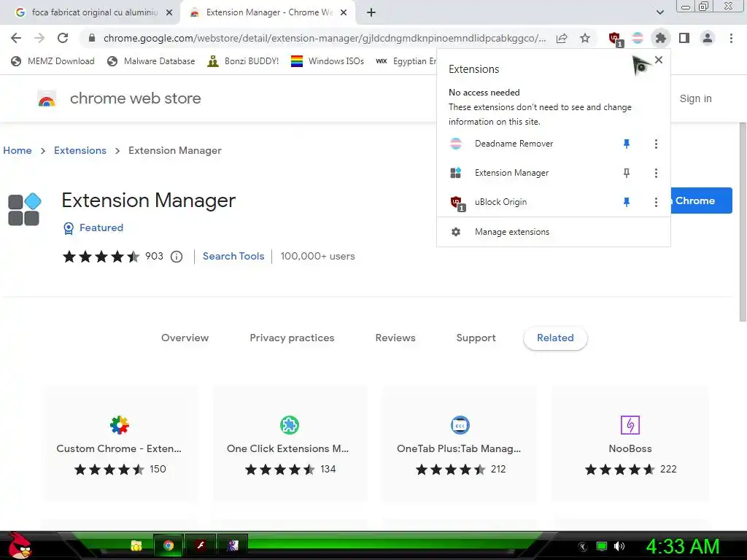Viewport: 747px width, 560px height.
Task: Open the Windows ISOs bookmark
Action: point(328,61)
